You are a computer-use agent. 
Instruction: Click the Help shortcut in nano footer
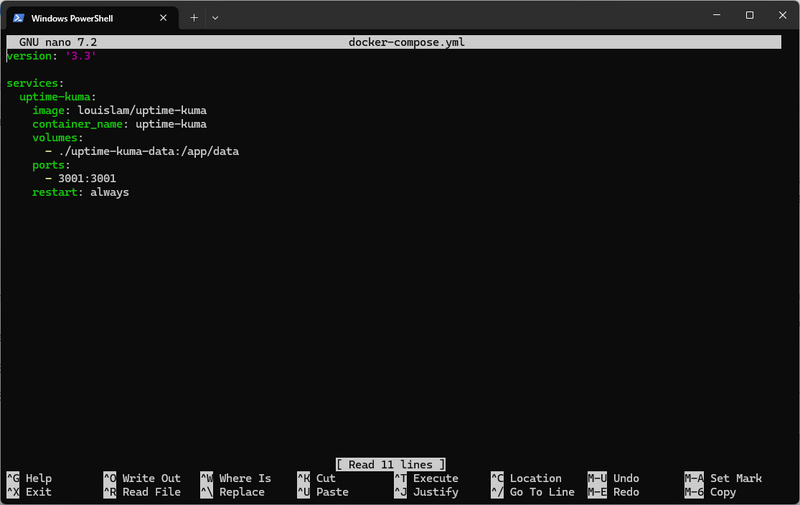(38, 478)
